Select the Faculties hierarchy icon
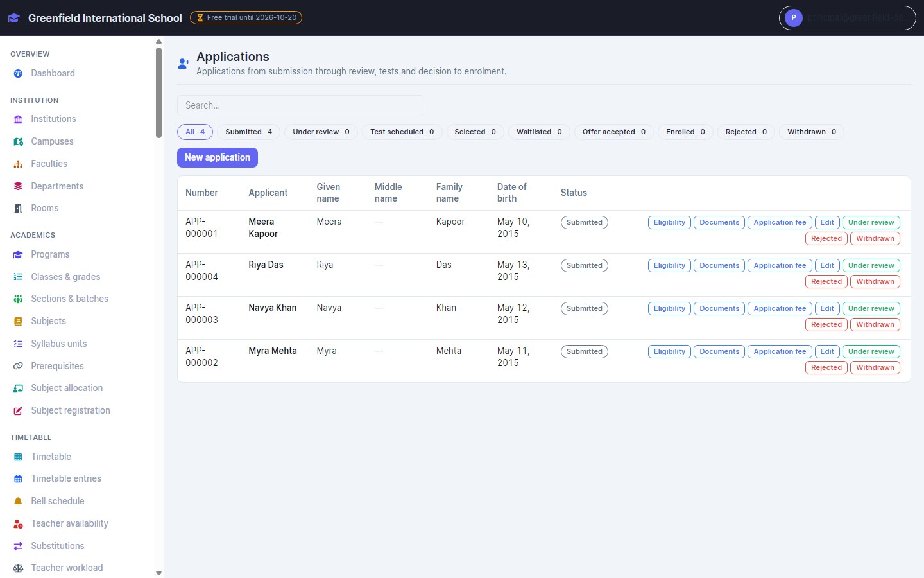Viewport: 924px width, 578px height. click(18, 164)
